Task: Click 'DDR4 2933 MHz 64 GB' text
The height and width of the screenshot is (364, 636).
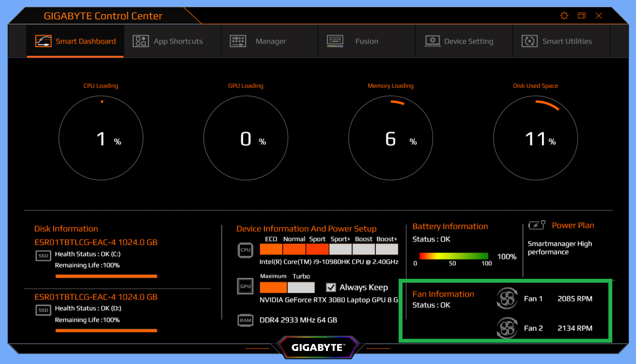Action: pyautogui.click(x=298, y=320)
